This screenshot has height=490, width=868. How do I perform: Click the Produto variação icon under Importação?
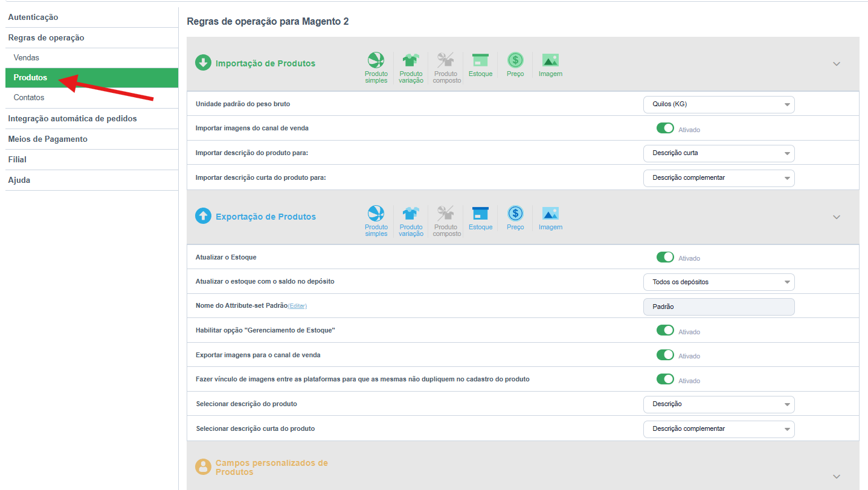point(411,60)
